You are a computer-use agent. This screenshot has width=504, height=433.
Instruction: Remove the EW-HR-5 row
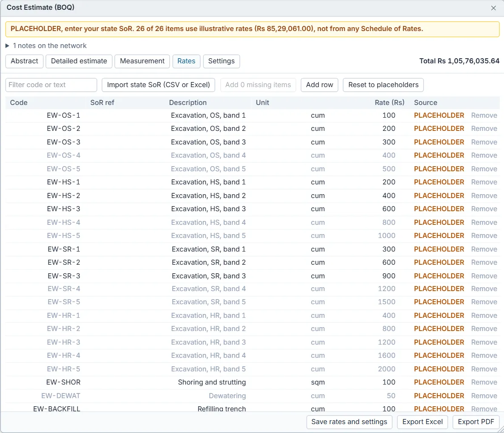click(x=484, y=369)
